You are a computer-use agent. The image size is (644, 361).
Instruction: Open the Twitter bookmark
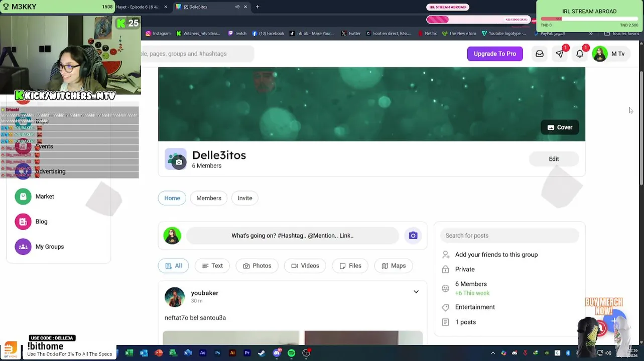(351, 34)
